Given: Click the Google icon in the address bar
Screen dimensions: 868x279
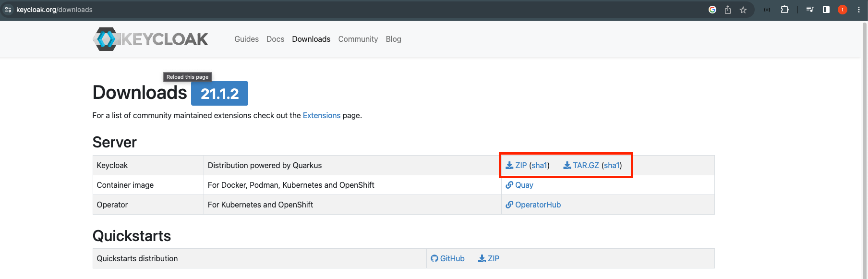Looking at the screenshot, I should click(x=712, y=10).
